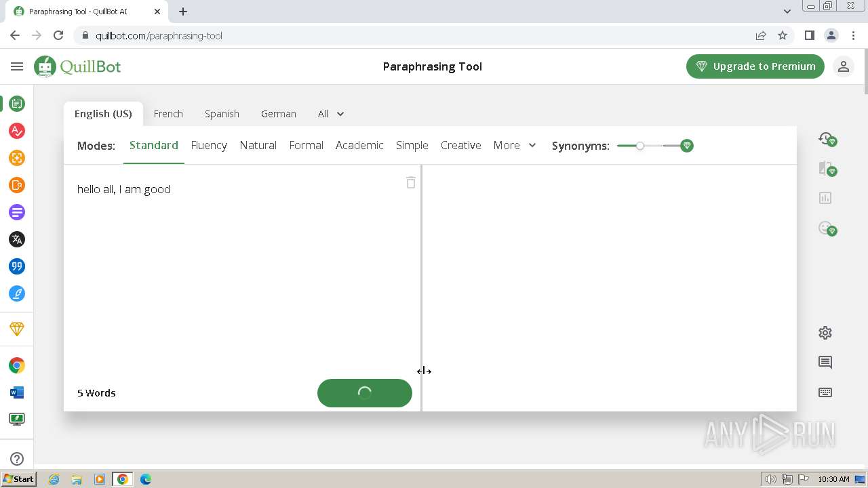868x488 pixels.
Task: Choose the English (US) language tab
Action: click(x=103, y=114)
